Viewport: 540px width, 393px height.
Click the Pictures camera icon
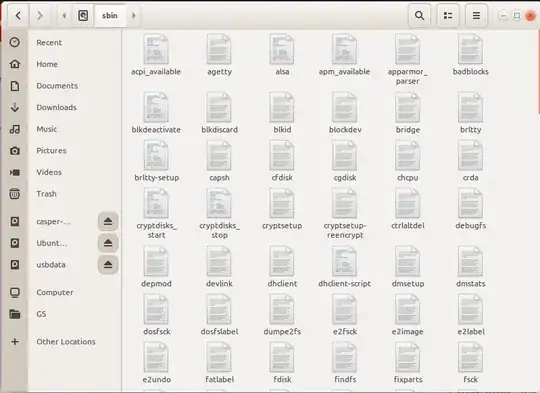(x=14, y=151)
